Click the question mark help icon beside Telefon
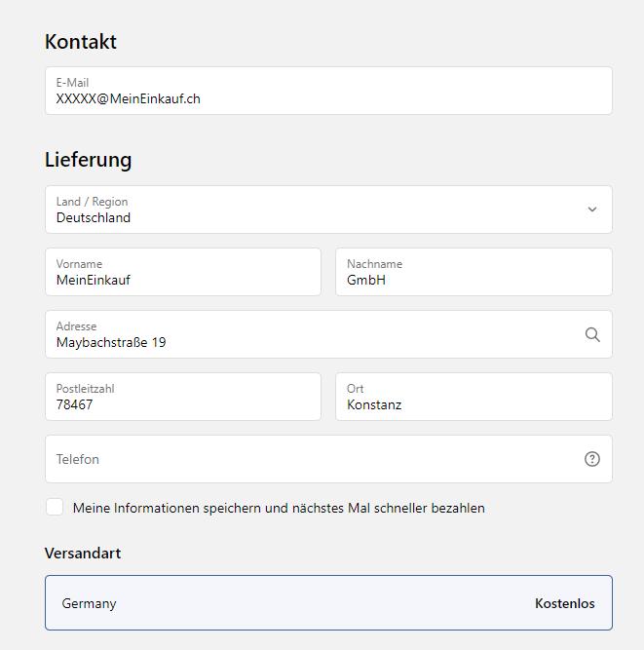The width and height of the screenshot is (644, 650). tap(592, 459)
